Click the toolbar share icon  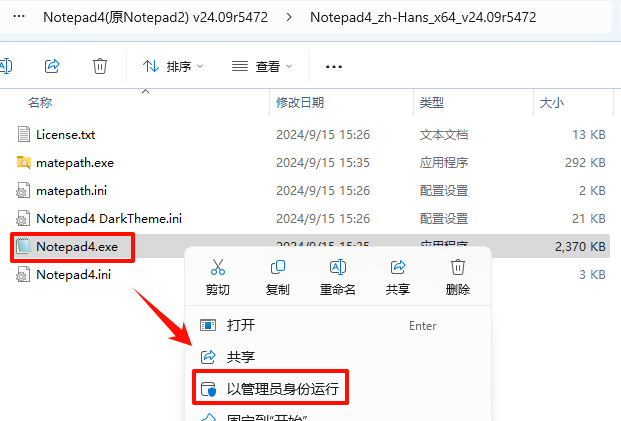coord(52,66)
